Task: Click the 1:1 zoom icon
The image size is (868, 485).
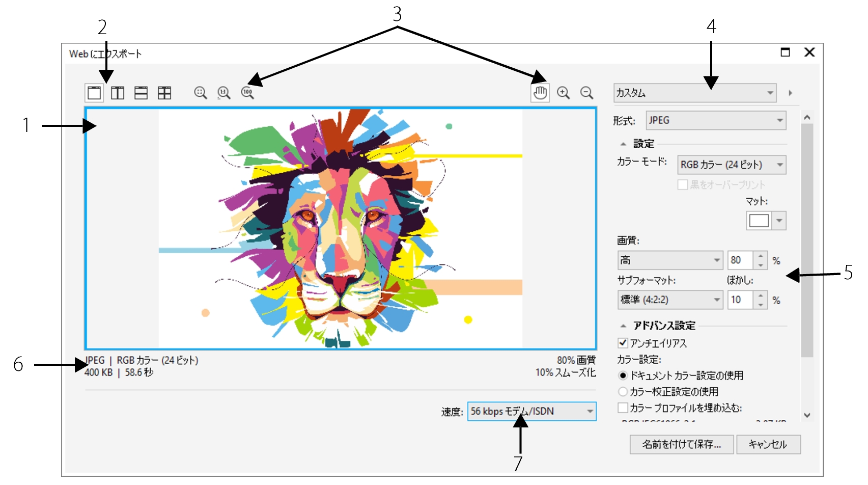Action: [223, 93]
